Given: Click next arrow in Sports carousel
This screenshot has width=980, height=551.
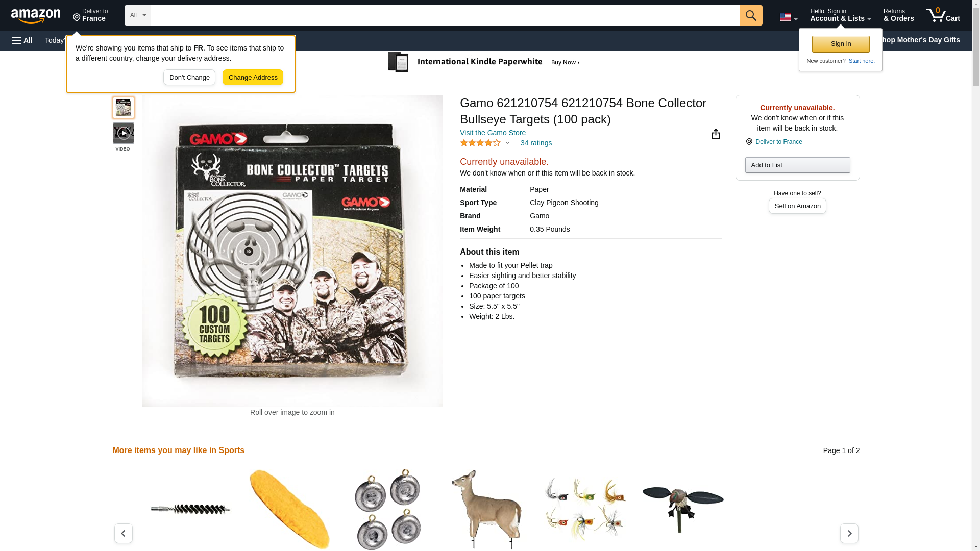Looking at the screenshot, I should point(849,533).
